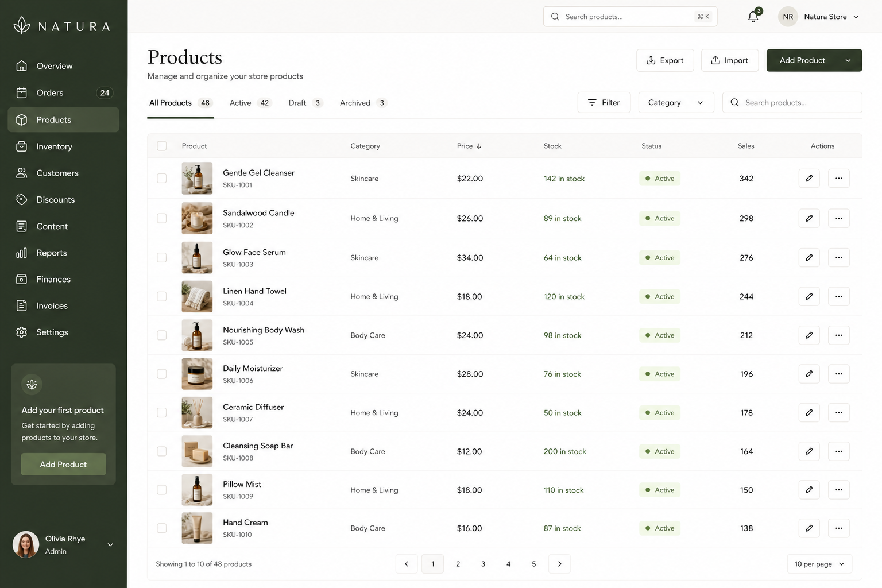Switch to the All Products tab
This screenshot has height=588, width=882.
180,103
